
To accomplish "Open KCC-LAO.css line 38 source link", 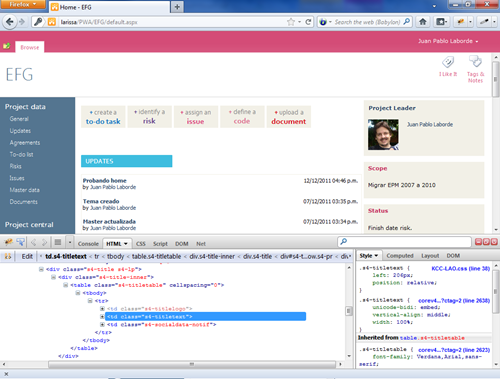I will pyautogui.click(x=461, y=269).
